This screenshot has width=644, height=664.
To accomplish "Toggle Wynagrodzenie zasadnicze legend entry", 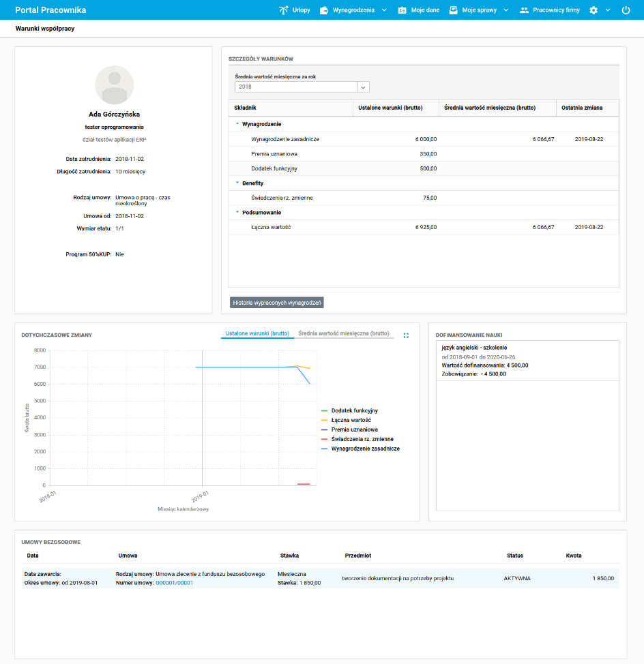I will click(361, 449).
